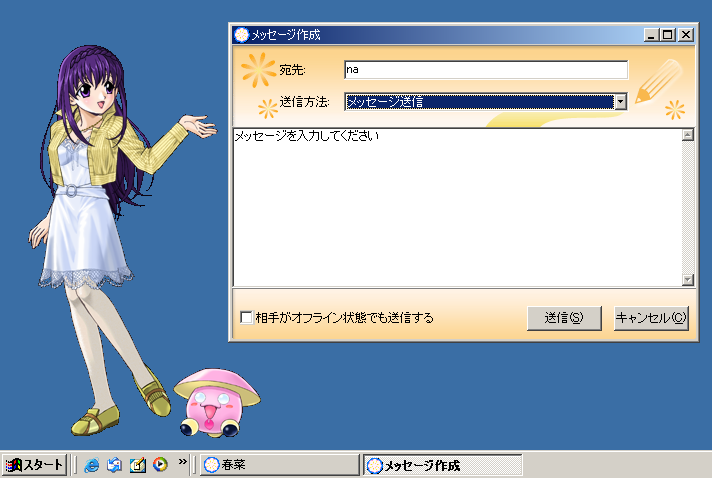
Task: Click the キャンセル(C) button
Action: click(x=651, y=318)
